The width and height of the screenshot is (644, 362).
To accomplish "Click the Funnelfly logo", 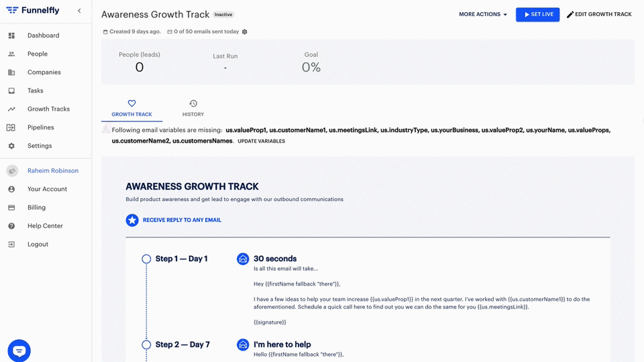I will 32,10.
